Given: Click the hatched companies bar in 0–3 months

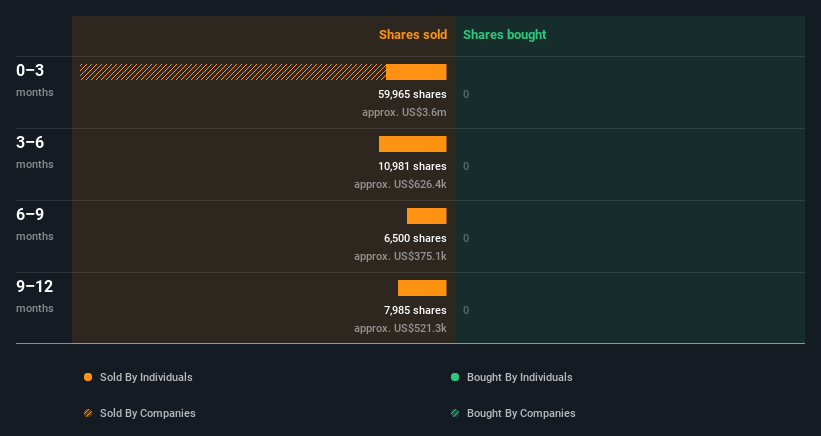Looking at the screenshot, I should (232, 72).
